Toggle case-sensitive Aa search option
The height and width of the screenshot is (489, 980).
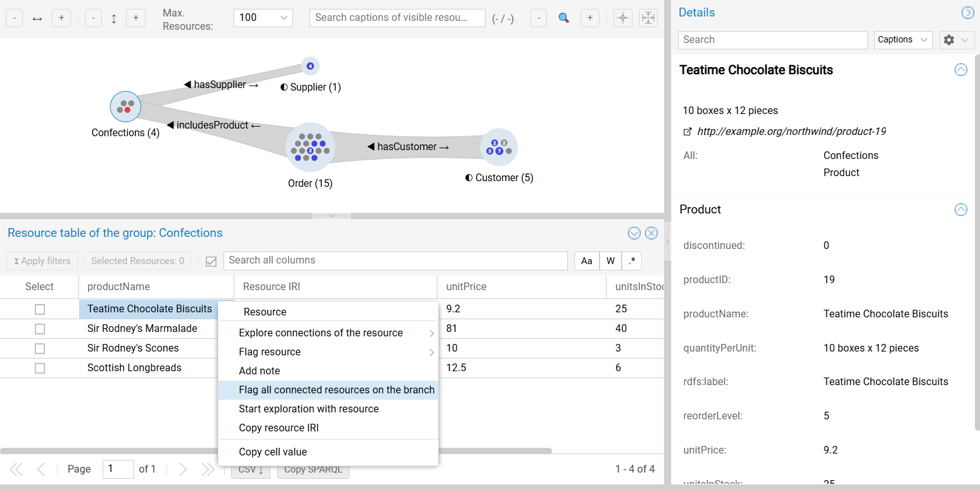click(586, 261)
